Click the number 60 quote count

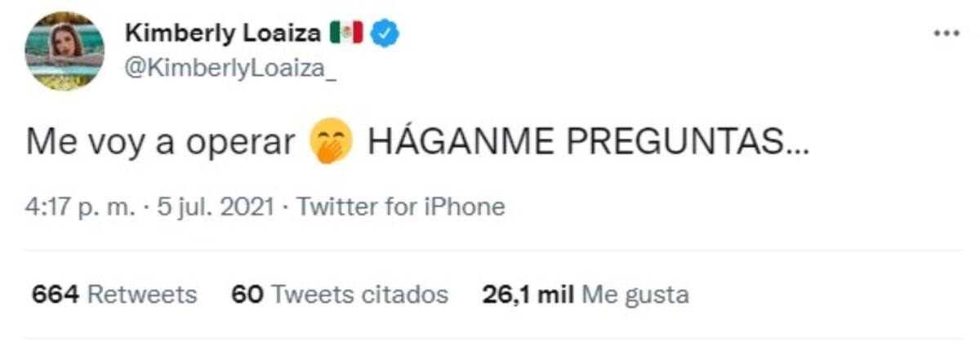tap(247, 294)
